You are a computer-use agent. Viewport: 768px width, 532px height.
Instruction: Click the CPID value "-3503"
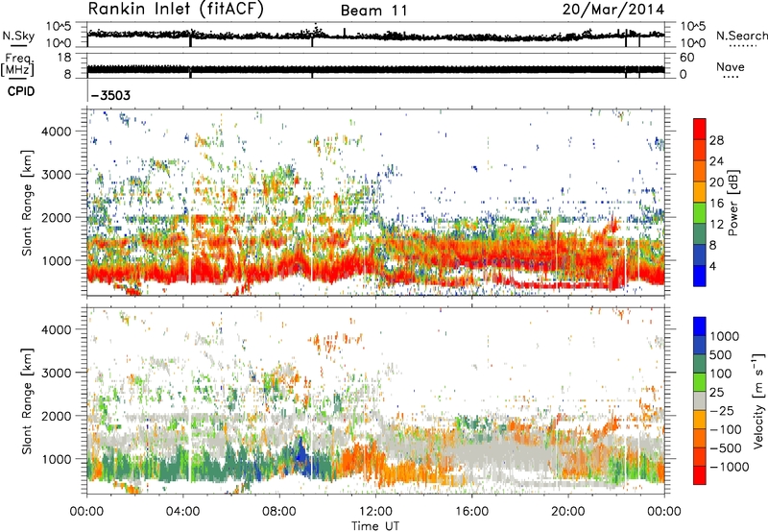coord(110,95)
